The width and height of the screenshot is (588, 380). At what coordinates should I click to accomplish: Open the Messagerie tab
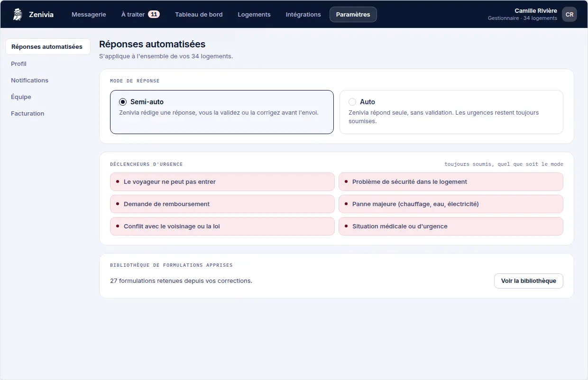[89, 14]
